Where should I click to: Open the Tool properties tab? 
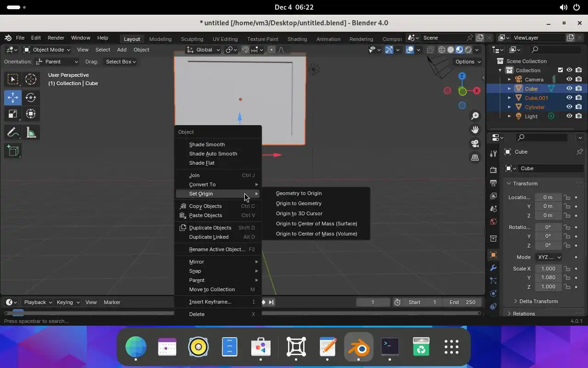click(493, 153)
